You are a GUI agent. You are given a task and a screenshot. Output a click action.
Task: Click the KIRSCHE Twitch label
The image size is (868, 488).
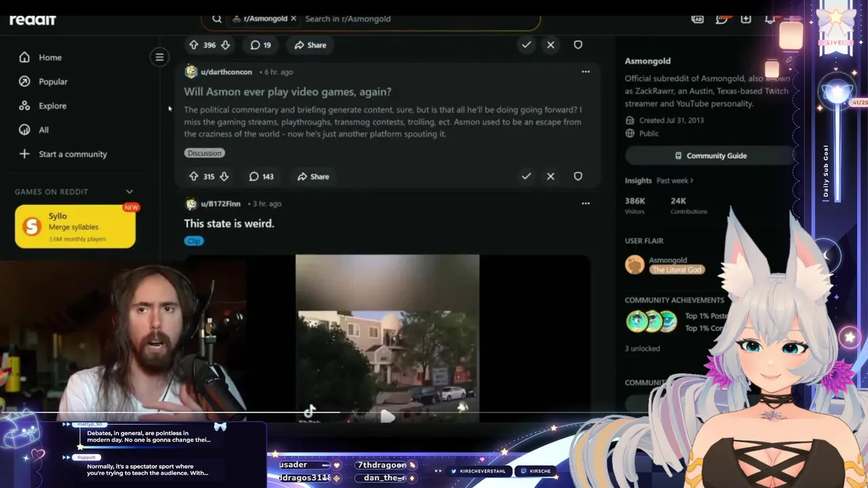tap(536, 471)
